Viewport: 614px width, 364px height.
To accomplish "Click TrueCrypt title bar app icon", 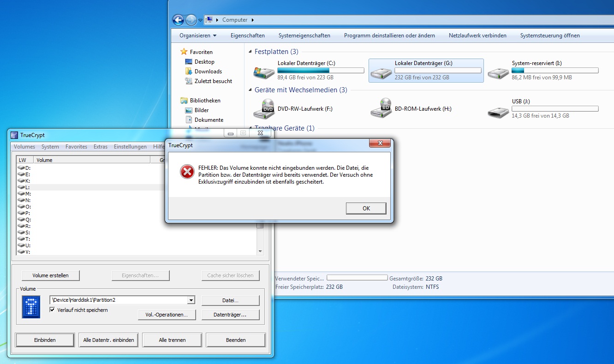I will [14, 135].
